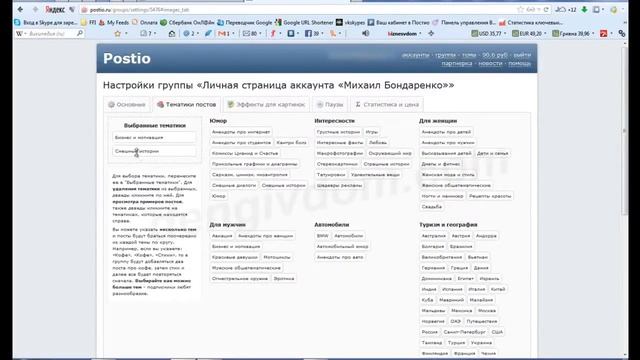Image resolution: width=640 pixels, height=360 pixels.
Task: Switch to the Эффекты для картинок tab
Action: tap(266, 104)
